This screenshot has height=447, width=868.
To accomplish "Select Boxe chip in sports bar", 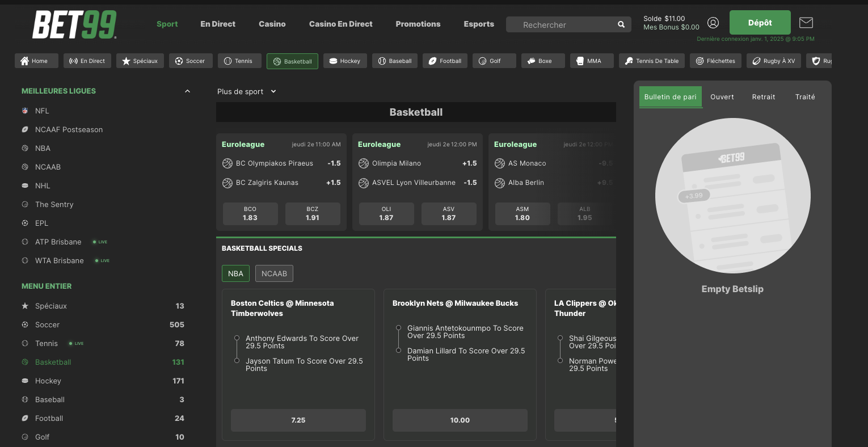I will pos(543,61).
